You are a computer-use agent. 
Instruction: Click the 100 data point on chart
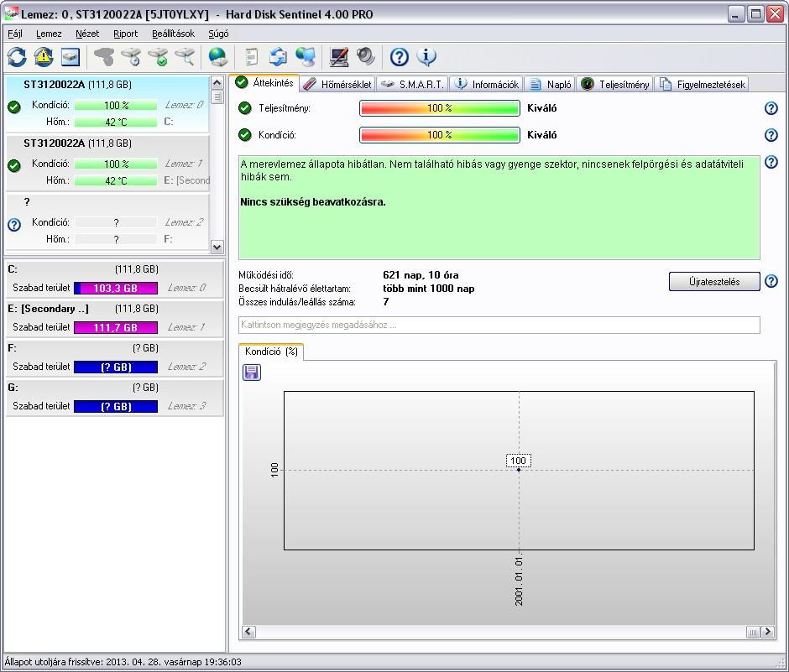[519, 469]
